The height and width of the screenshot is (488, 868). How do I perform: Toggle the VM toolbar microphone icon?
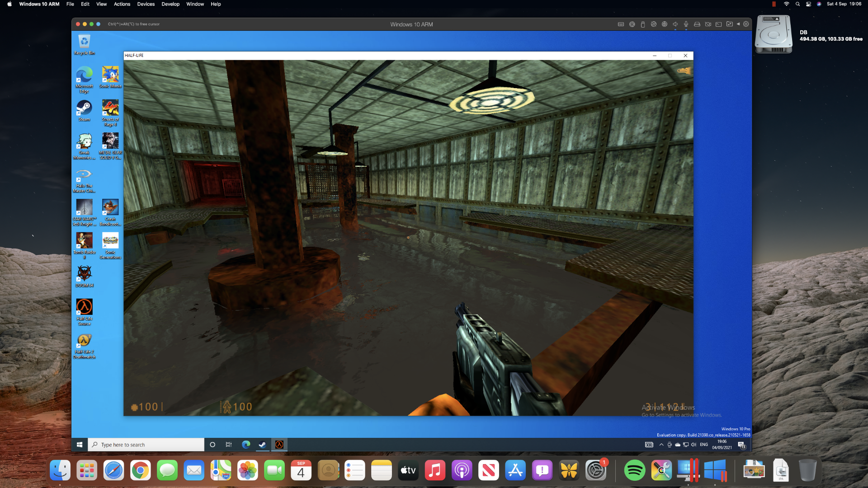click(686, 24)
